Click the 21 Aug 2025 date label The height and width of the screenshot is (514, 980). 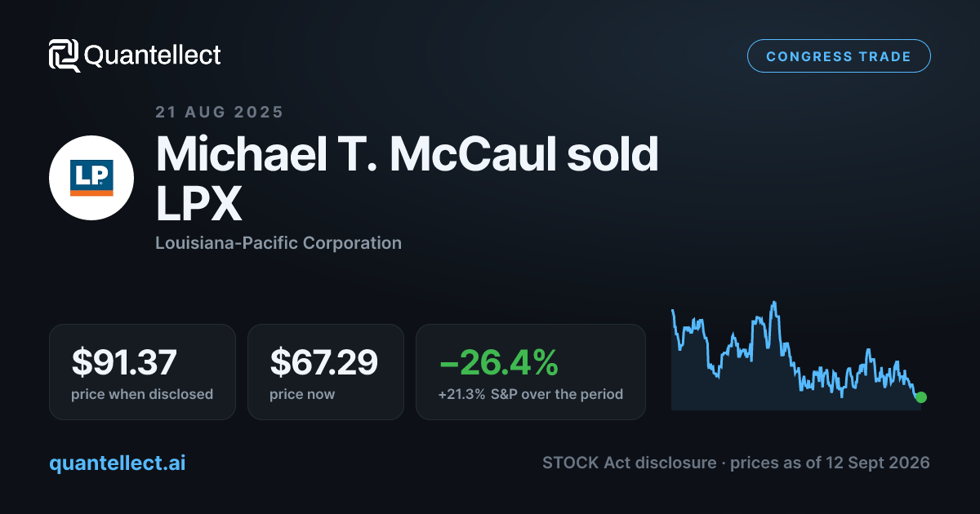[x=220, y=113]
